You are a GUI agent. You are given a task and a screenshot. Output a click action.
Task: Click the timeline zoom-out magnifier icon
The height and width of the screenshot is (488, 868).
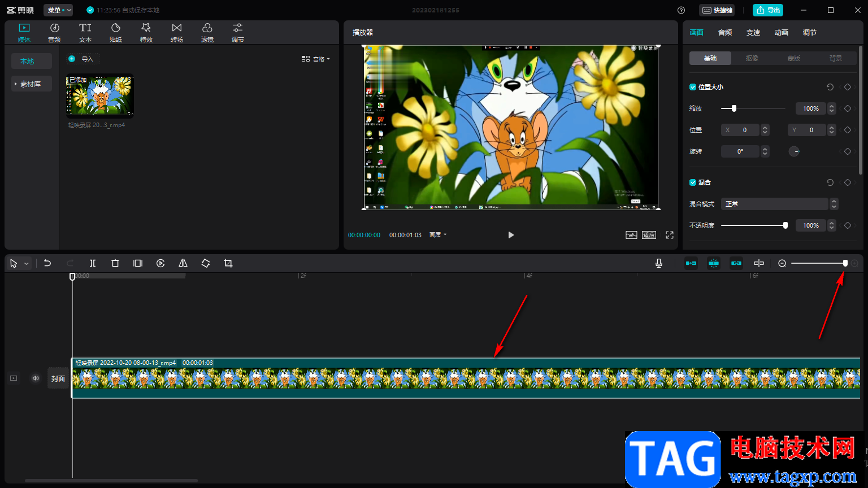(782, 263)
